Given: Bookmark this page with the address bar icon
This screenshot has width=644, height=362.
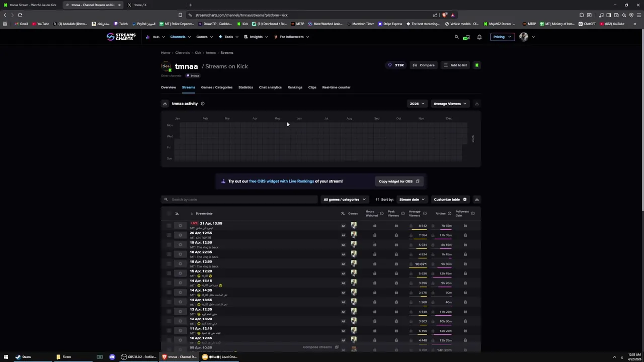Looking at the screenshot, I should point(180,15).
